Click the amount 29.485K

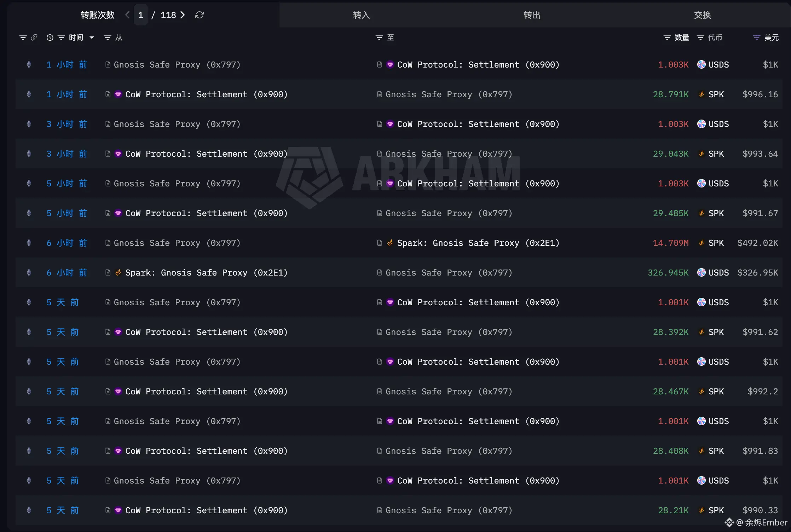(671, 213)
